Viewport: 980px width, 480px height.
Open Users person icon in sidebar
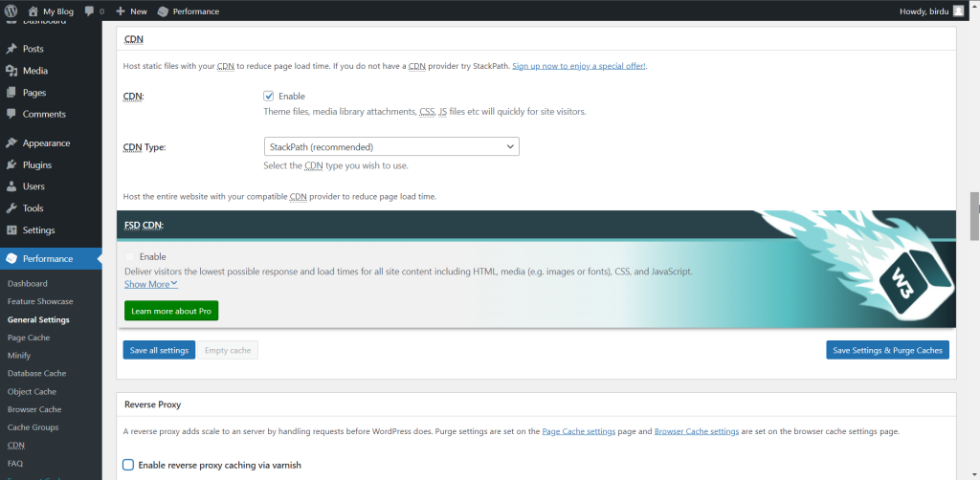point(11,186)
